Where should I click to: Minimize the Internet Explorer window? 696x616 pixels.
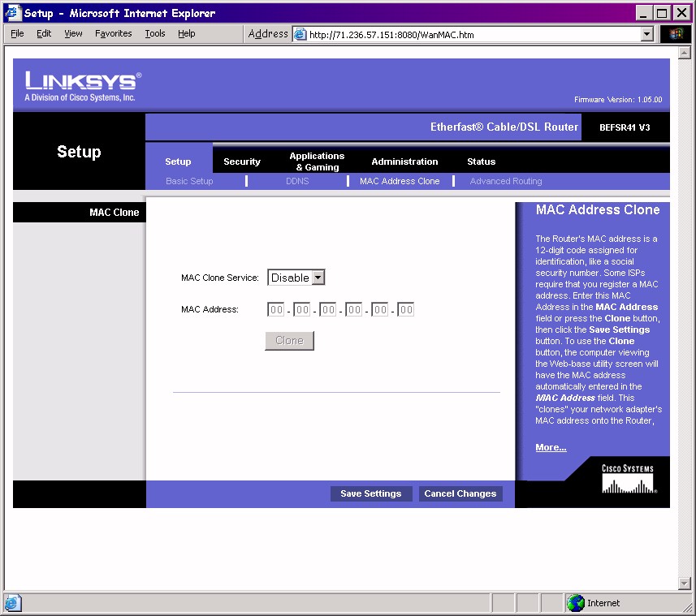[x=644, y=12]
